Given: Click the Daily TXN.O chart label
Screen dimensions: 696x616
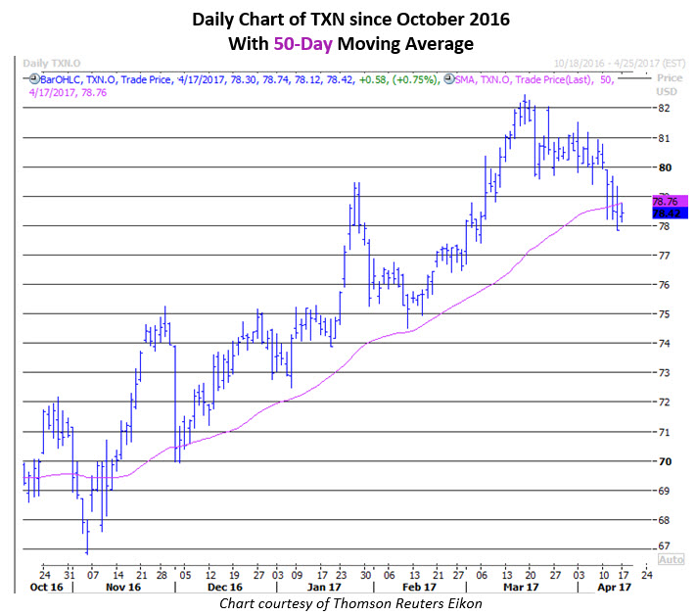Looking at the screenshot, I should tap(52, 64).
